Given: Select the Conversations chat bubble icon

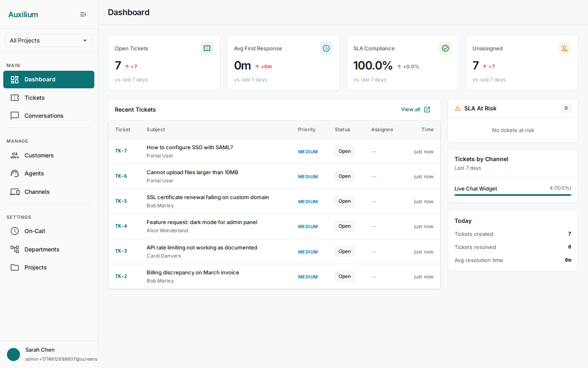Looking at the screenshot, I should pos(15,116).
